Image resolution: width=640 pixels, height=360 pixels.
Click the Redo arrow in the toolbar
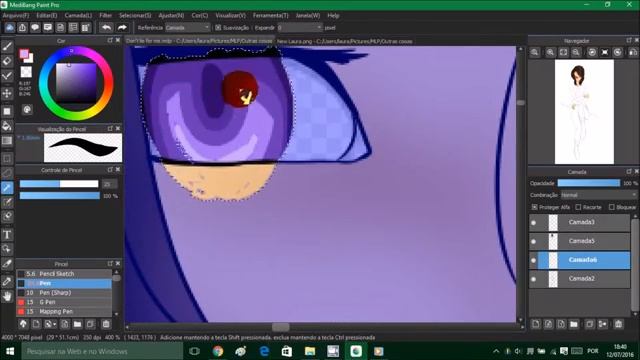tap(122, 27)
